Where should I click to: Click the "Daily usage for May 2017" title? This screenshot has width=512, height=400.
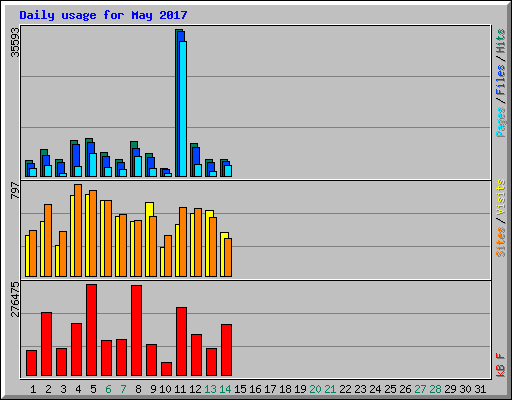coord(103,15)
